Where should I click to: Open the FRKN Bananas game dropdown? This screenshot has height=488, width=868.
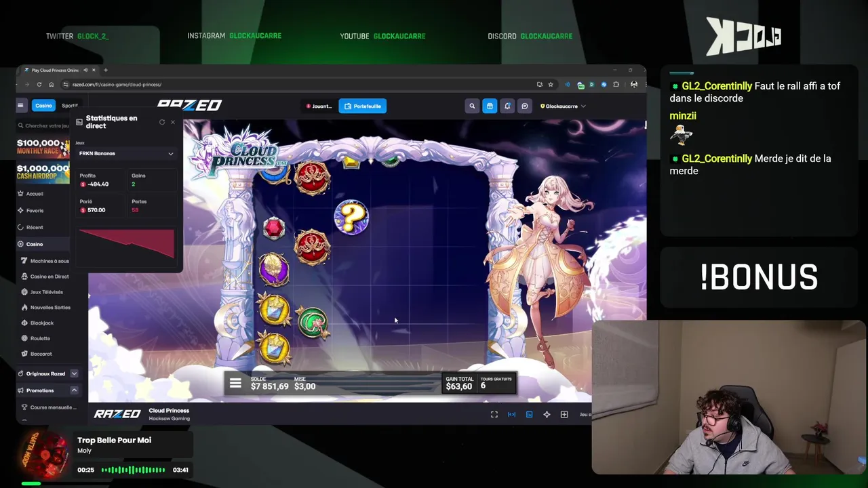[x=126, y=154]
